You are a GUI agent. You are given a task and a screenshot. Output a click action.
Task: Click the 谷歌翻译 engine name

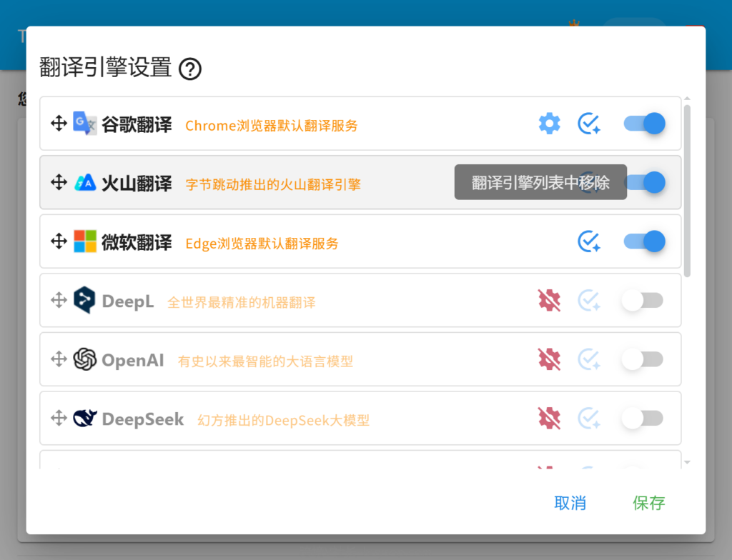coord(137,124)
